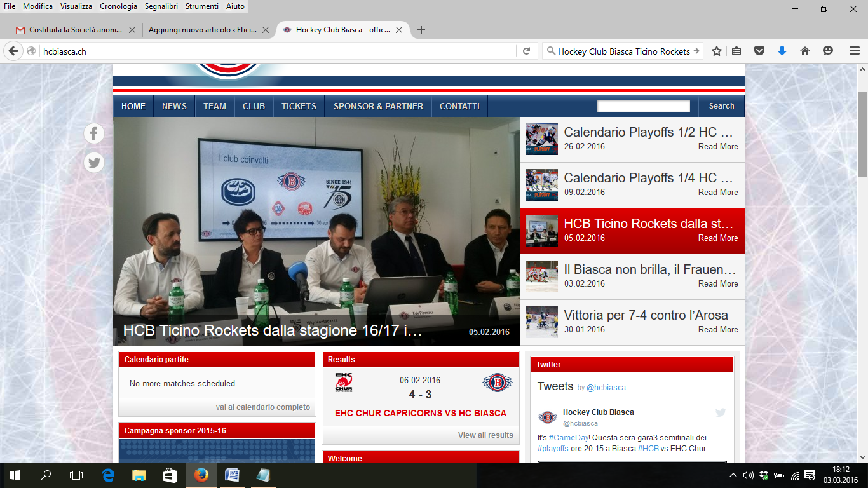868x488 pixels.
Task: Bookmark this page with the star icon
Action: click(717, 51)
